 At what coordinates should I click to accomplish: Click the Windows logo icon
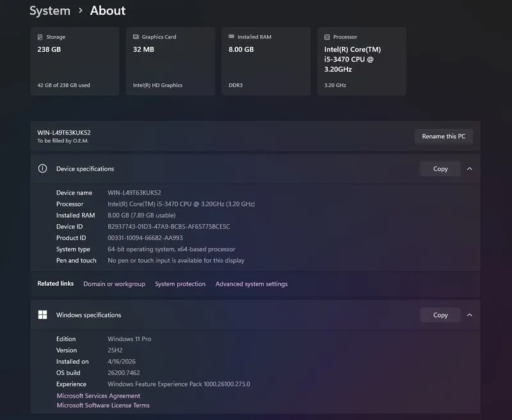pyautogui.click(x=42, y=315)
